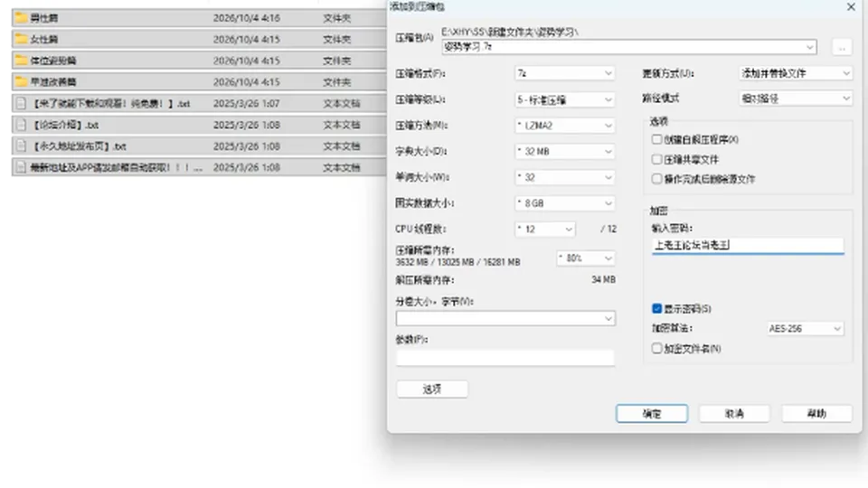Click the date 2026/10/4 4:16
The height and width of the screenshot is (488, 868).
(246, 18)
